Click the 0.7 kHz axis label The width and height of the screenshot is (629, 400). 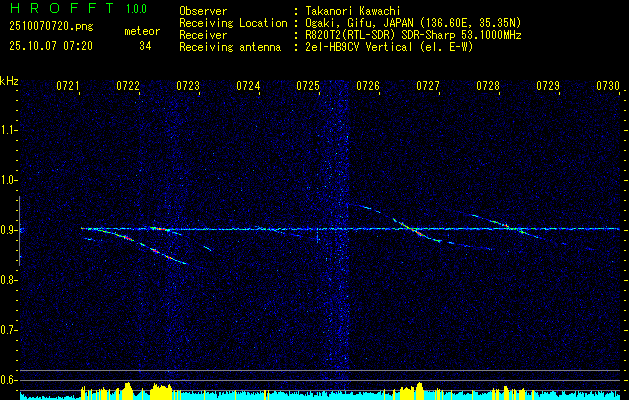pyautogui.click(x=7, y=330)
